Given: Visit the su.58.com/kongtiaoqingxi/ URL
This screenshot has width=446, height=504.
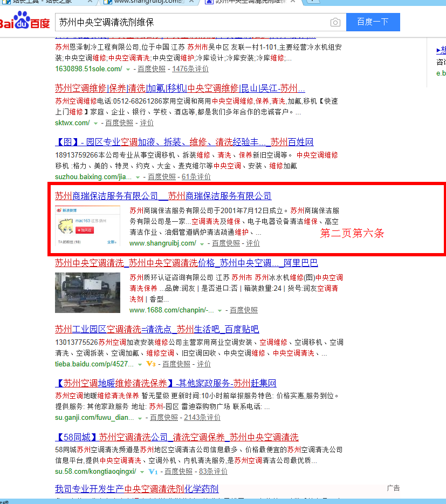Looking at the screenshot, I should tap(95, 472).
